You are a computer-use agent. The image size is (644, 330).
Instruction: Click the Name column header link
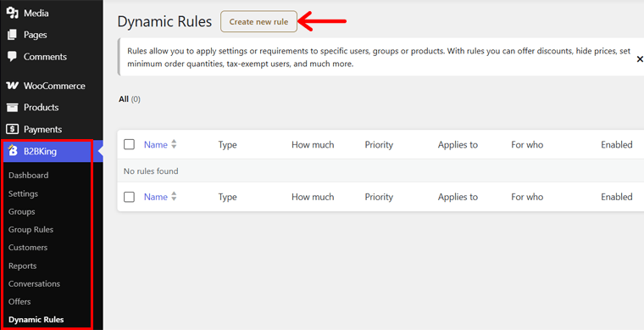pyautogui.click(x=156, y=145)
